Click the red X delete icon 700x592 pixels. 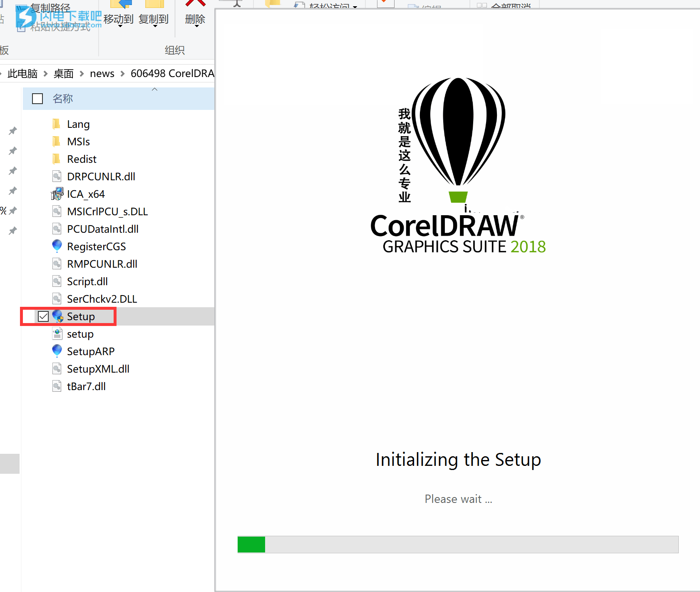(195, 3)
